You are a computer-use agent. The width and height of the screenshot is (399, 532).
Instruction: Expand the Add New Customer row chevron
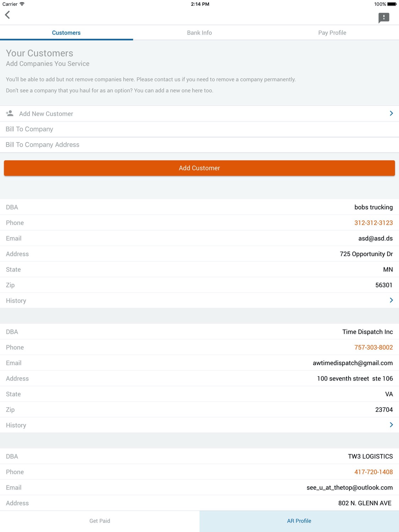coord(391,113)
